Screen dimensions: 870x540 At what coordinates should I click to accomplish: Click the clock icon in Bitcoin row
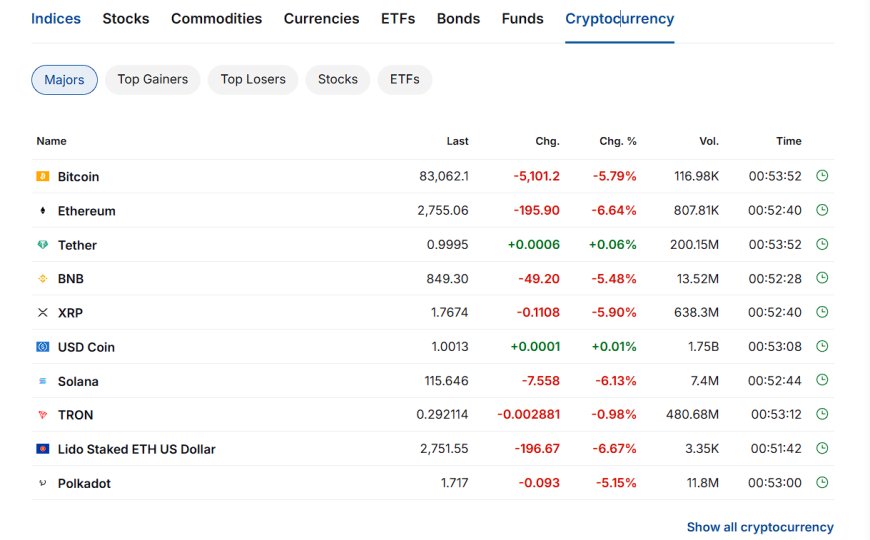(822, 176)
